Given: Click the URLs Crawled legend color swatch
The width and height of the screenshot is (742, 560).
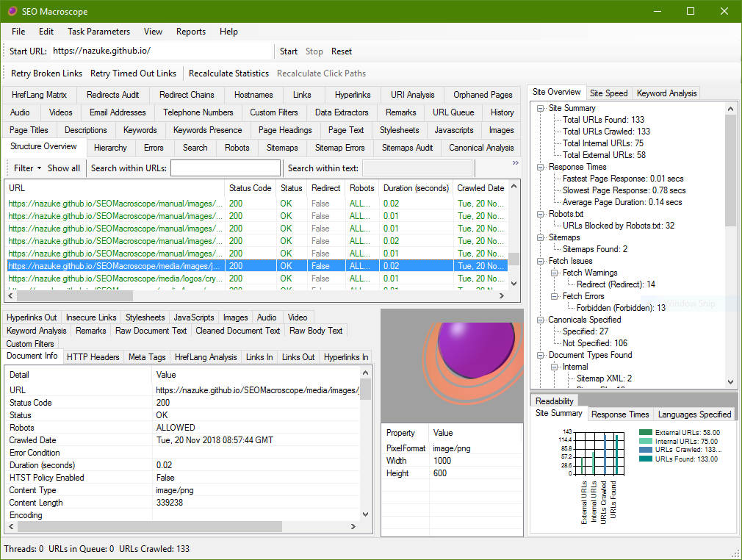Looking at the screenshot, I should tap(646, 450).
